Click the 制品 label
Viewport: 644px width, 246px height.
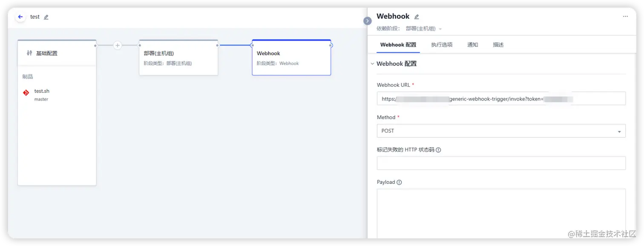pos(28,77)
